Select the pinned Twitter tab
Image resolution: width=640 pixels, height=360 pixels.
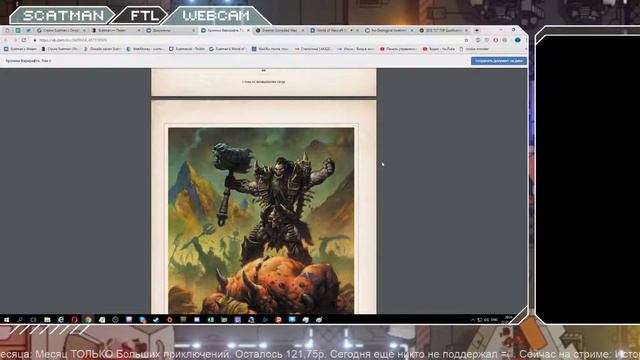click(x=28, y=30)
